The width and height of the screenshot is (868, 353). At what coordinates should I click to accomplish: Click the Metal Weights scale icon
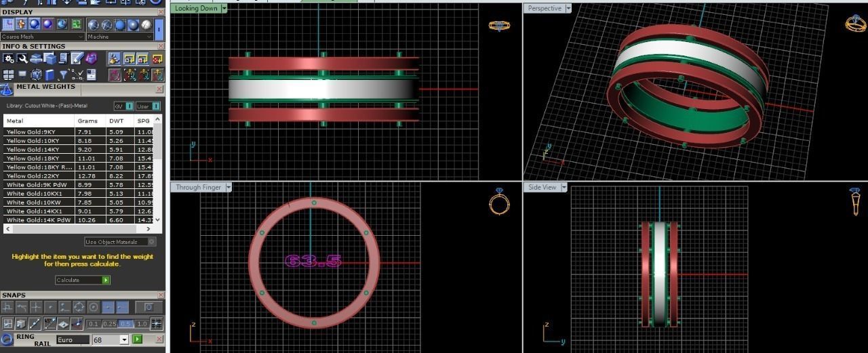tap(6, 89)
